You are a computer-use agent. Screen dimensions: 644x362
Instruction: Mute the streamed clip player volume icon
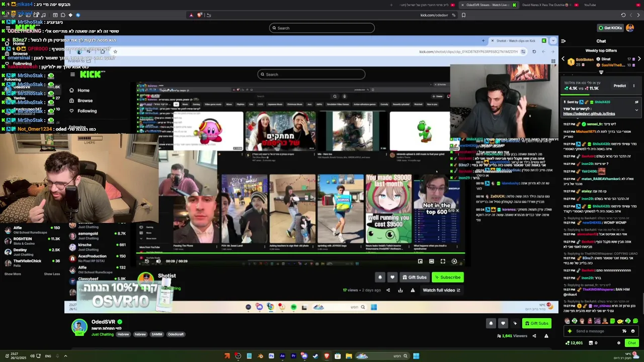[158, 261]
